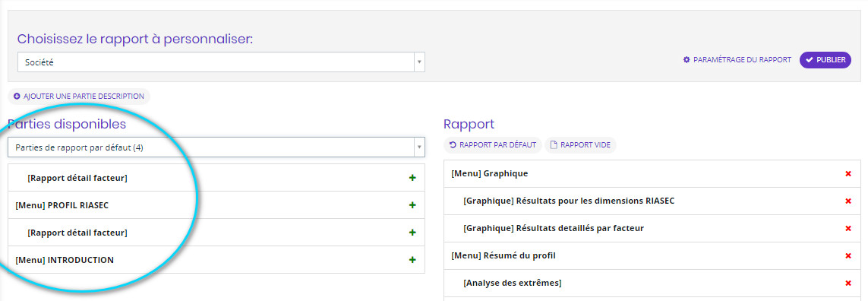Open Paramétrage du rapport settings
The height and width of the screenshot is (301, 868).
click(737, 60)
